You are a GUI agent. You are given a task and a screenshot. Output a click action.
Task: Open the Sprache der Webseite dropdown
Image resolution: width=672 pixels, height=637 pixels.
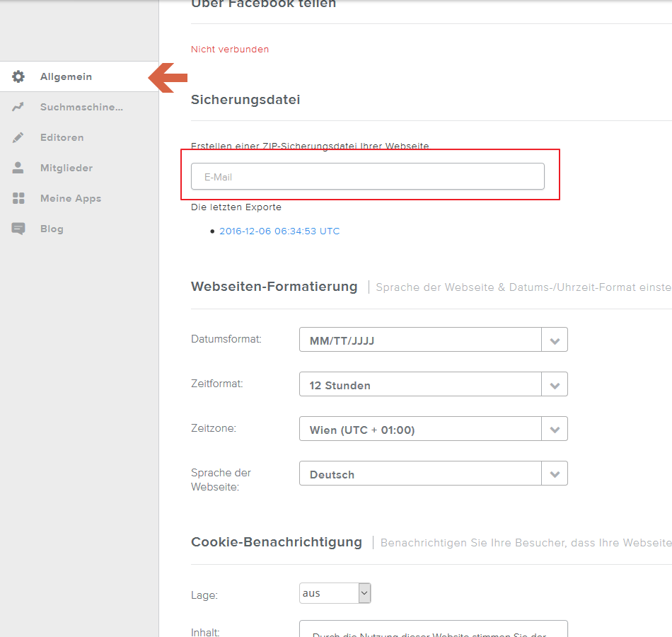[x=433, y=474]
